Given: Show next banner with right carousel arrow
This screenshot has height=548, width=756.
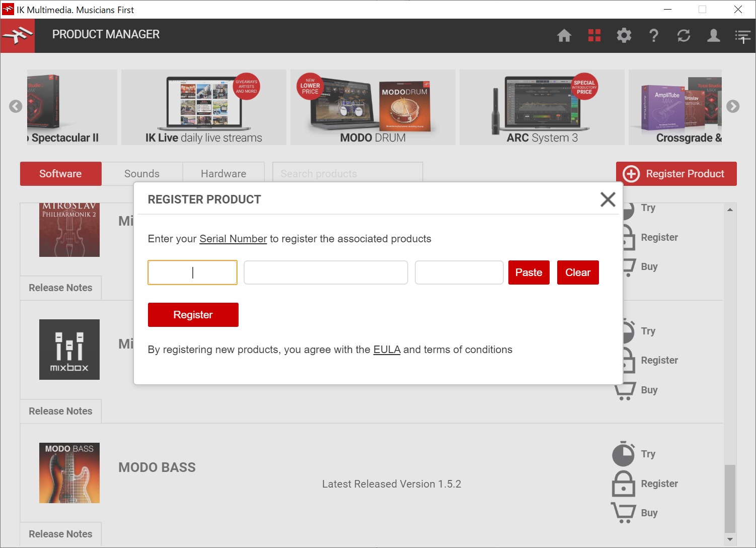Looking at the screenshot, I should point(733,106).
